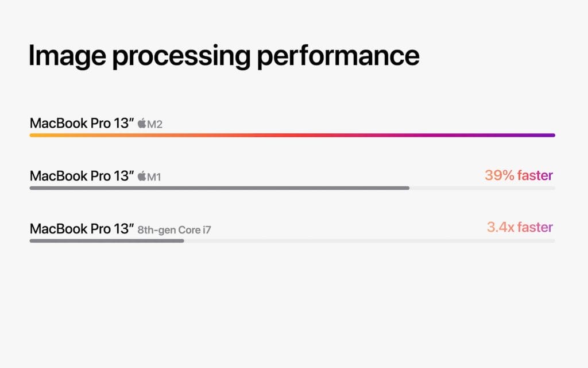The height and width of the screenshot is (368, 588).
Task: Click the unfilled end of the M1 bar
Action: [x=482, y=188]
